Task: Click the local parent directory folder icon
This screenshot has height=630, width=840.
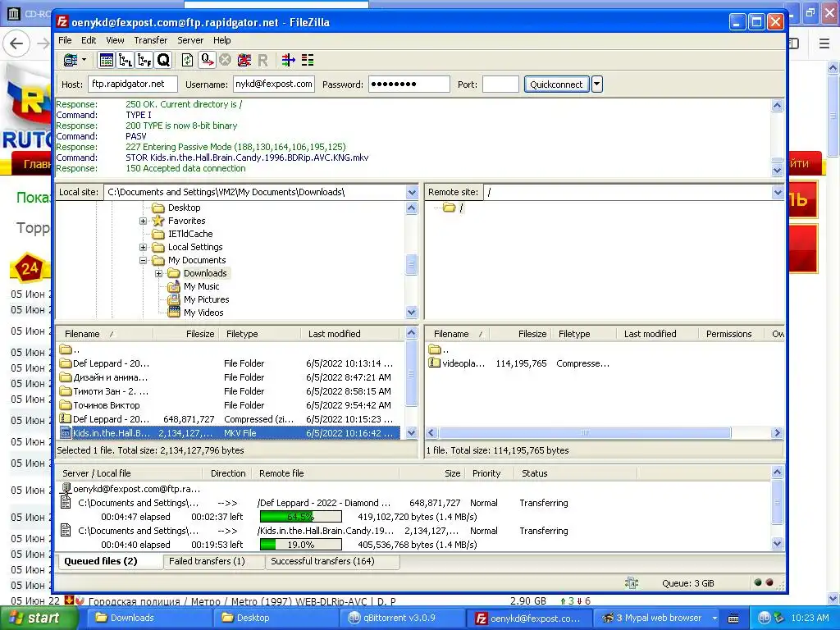Action: click(66, 349)
